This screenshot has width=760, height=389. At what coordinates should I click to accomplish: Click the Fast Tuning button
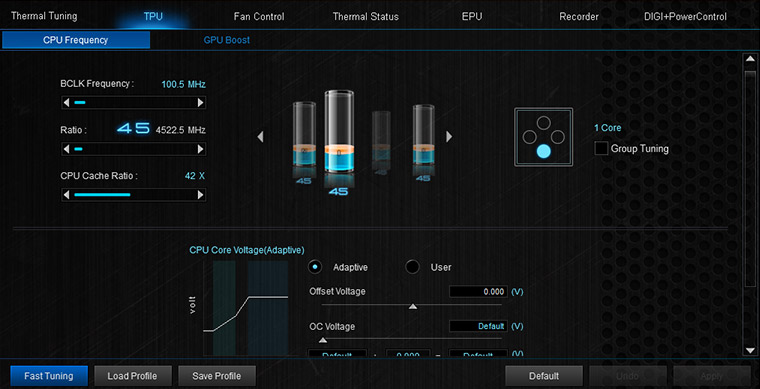tap(48, 376)
